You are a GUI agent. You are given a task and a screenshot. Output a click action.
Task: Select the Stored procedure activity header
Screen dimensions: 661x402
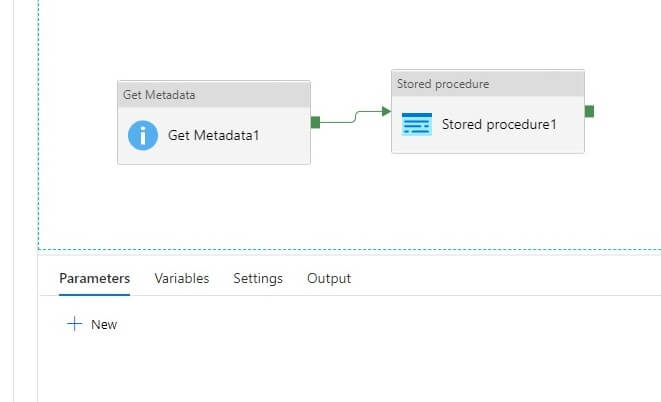[487, 84]
